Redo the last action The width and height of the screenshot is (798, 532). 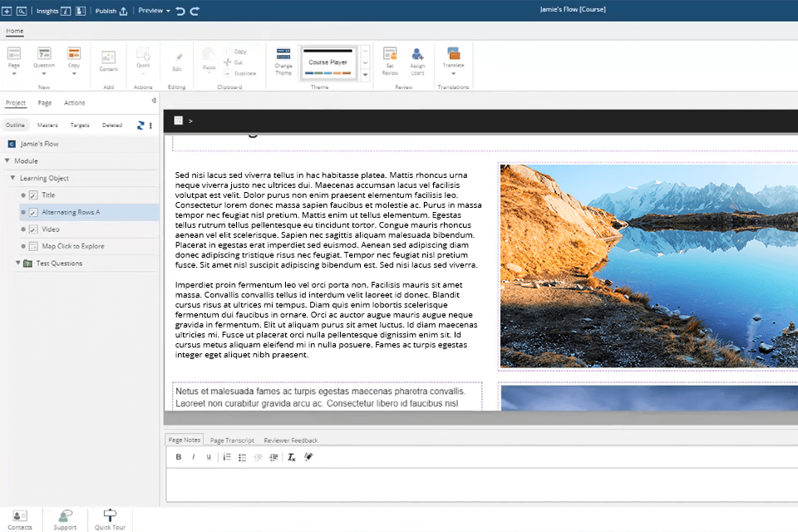coord(195,11)
